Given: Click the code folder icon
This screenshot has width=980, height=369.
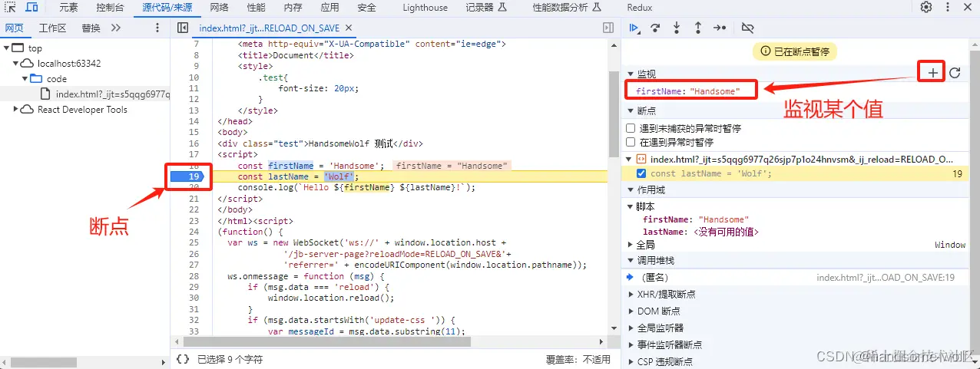Looking at the screenshot, I should click(38, 78).
